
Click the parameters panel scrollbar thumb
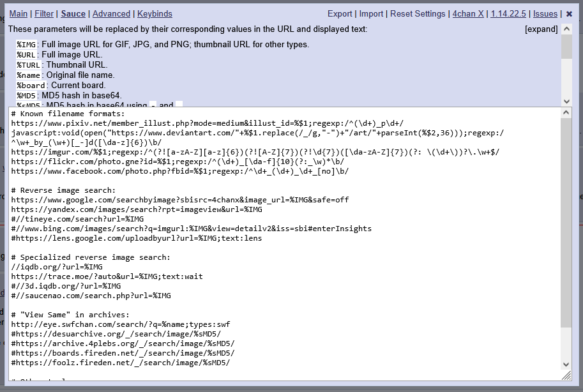(x=566, y=47)
